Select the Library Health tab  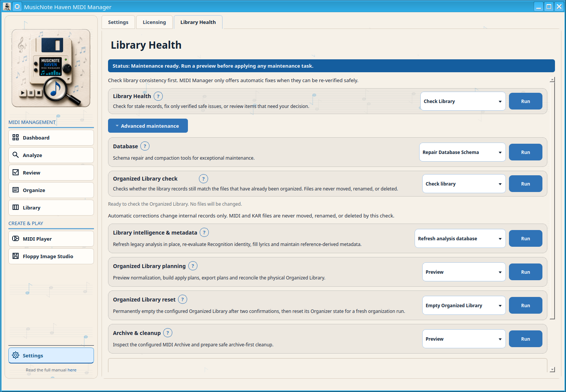click(x=198, y=22)
